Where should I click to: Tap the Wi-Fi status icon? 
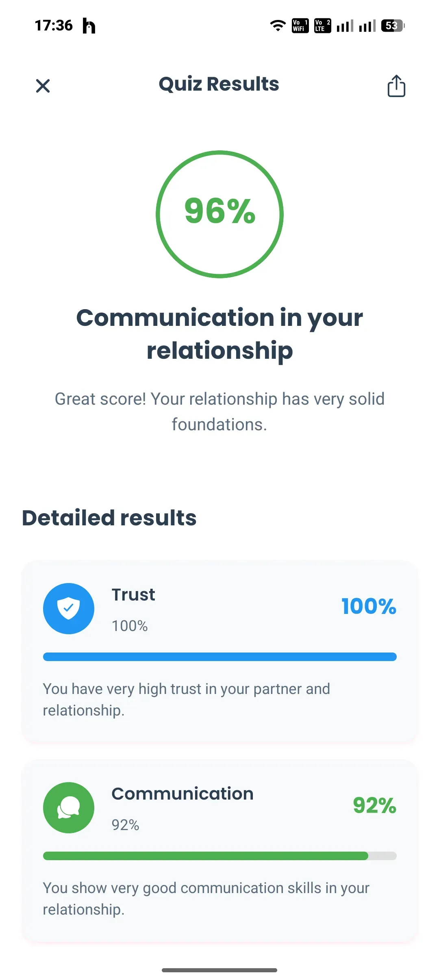click(278, 26)
